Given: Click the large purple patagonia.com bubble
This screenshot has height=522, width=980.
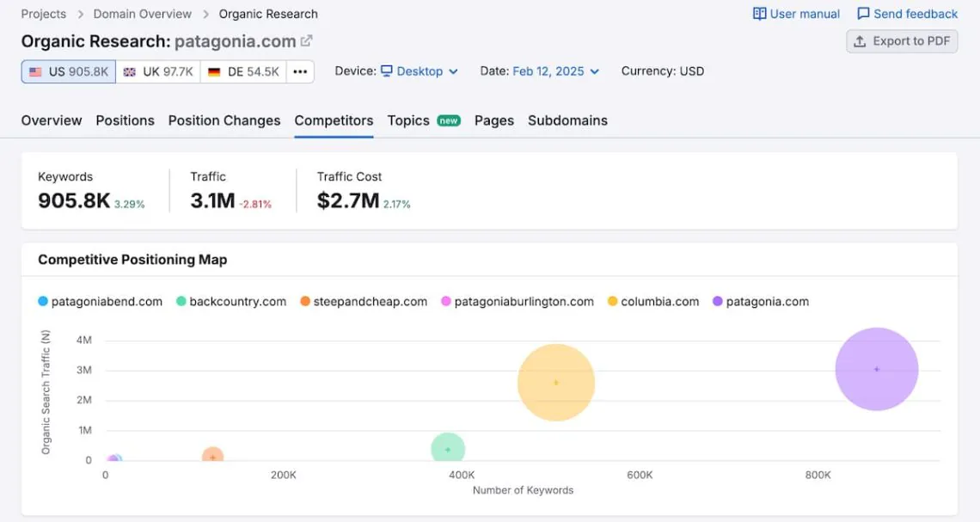Looking at the screenshot, I should point(876,369).
